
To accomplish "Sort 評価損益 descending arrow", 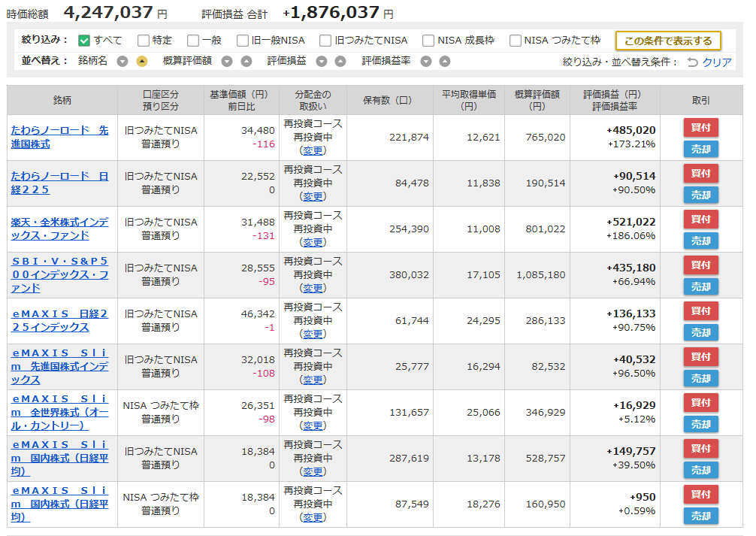I will coord(322,62).
